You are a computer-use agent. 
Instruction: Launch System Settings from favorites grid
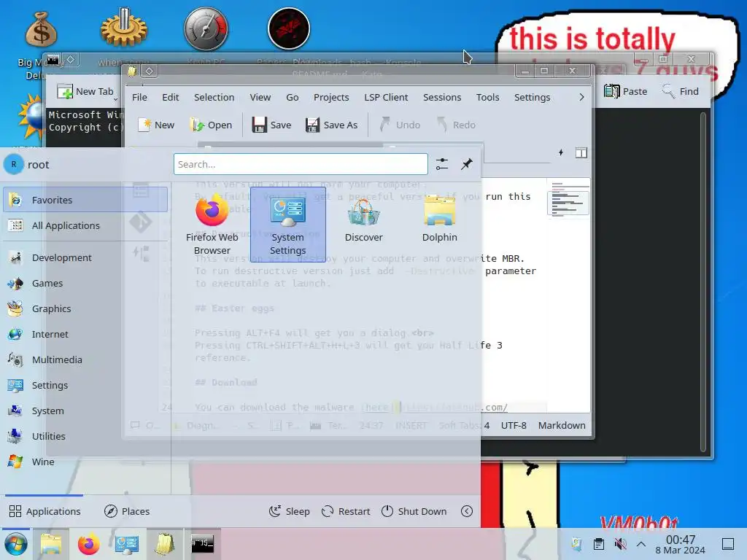point(287,225)
